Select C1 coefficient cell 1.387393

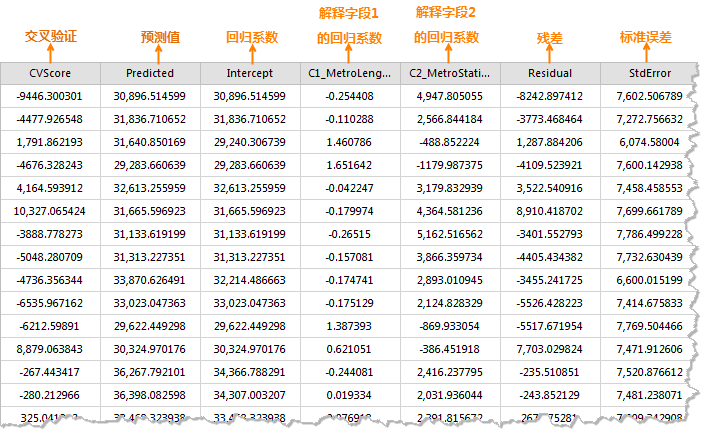tap(350, 326)
